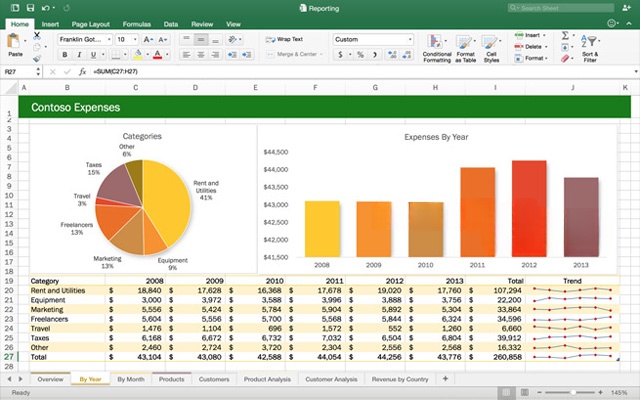Click the cell borders icon

[116, 55]
